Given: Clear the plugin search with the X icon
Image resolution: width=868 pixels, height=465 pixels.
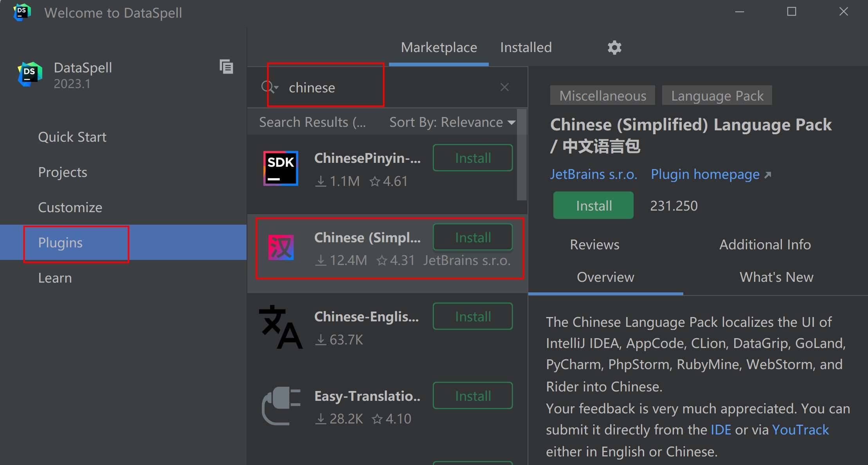Looking at the screenshot, I should 504,87.
